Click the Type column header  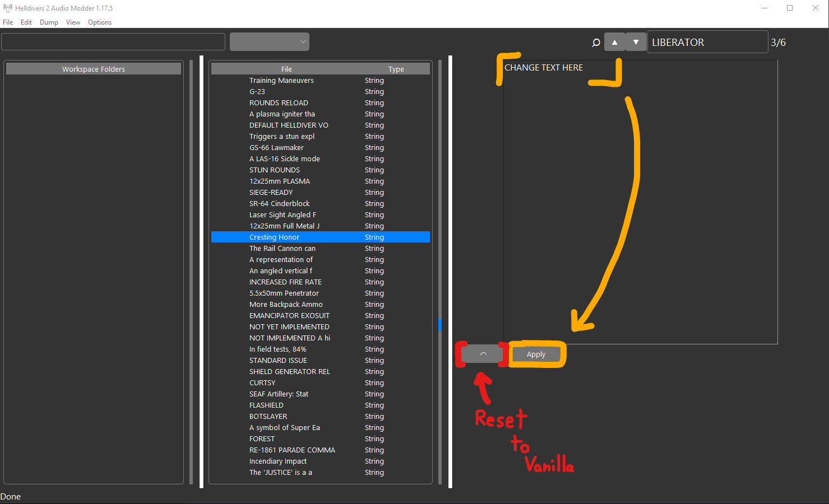click(396, 69)
